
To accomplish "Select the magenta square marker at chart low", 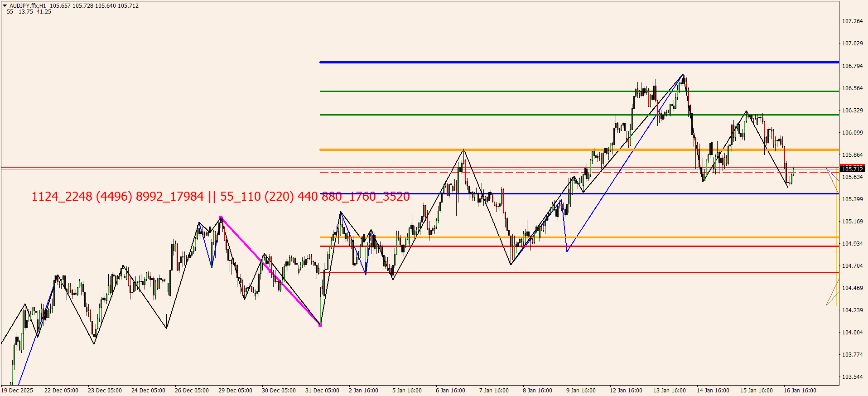I will click(320, 325).
